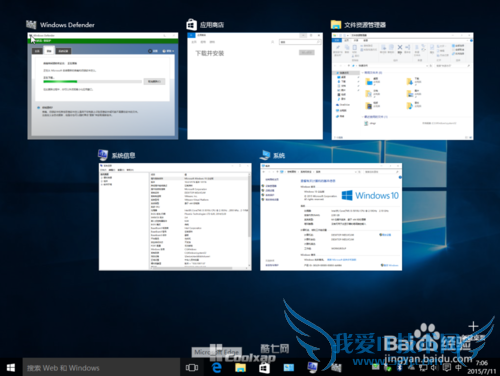Select the Store (应用商店) window thumbnail
Viewport: 500px width, 376px height.
[x=255, y=86]
